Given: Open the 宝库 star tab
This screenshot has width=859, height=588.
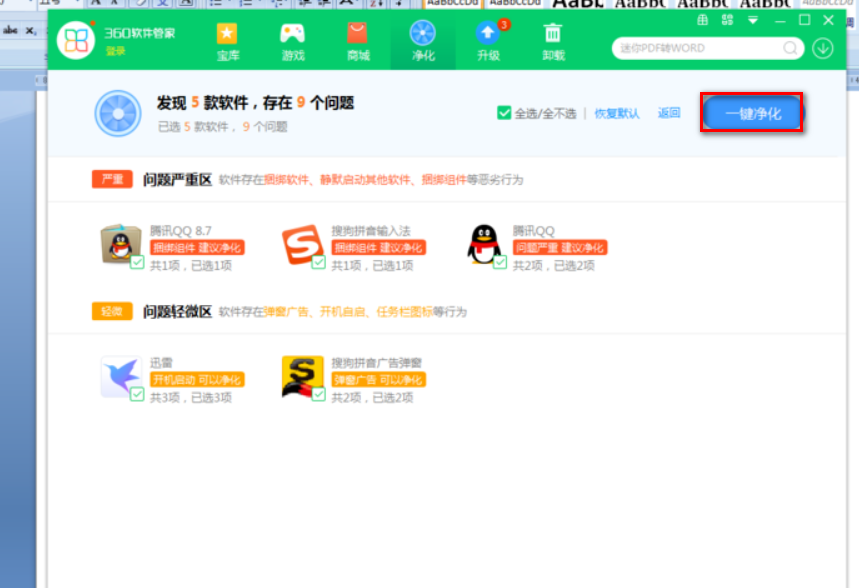Looking at the screenshot, I should click(x=227, y=42).
